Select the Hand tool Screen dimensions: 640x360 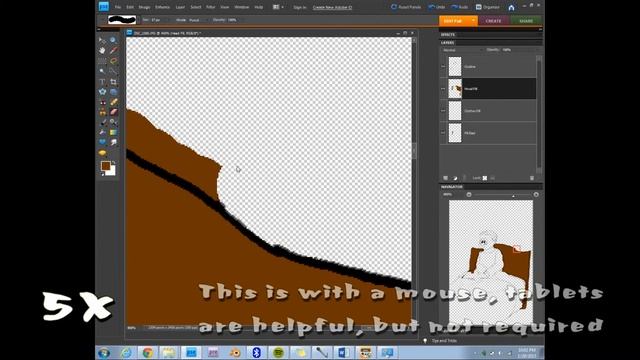click(x=102, y=50)
